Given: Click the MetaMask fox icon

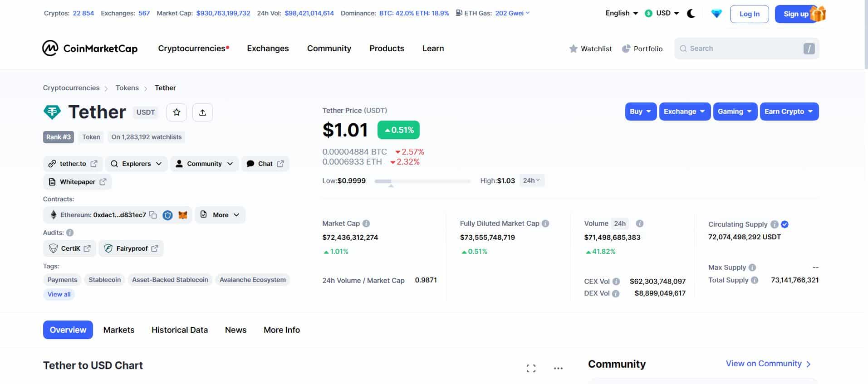Looking at the screenshot, I should point(183,215).
